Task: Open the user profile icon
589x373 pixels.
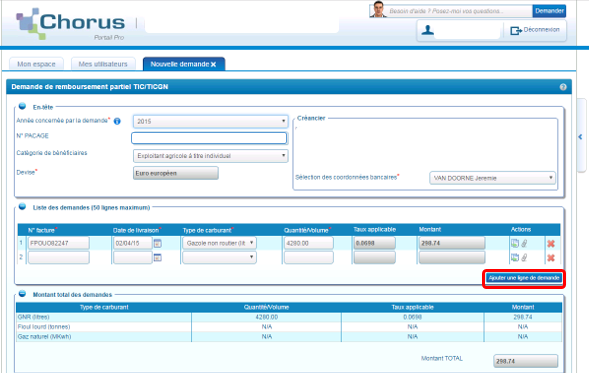Action: tap(427, 30)
